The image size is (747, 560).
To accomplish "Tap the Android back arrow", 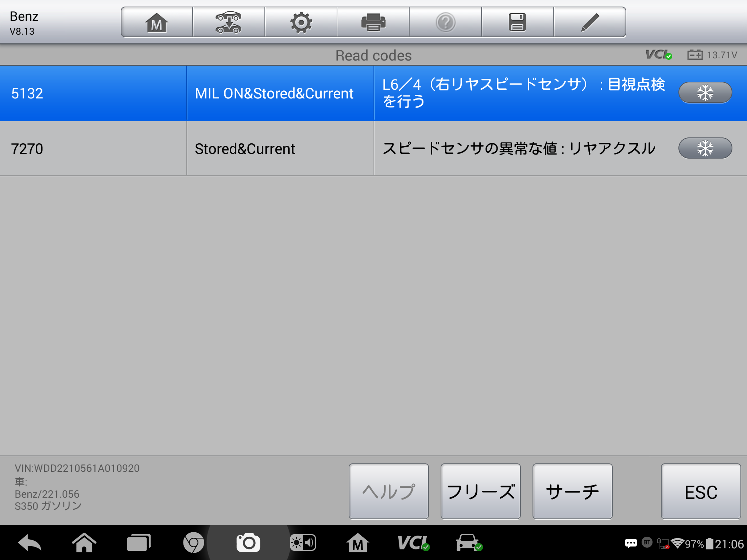I will pos(30,543).
